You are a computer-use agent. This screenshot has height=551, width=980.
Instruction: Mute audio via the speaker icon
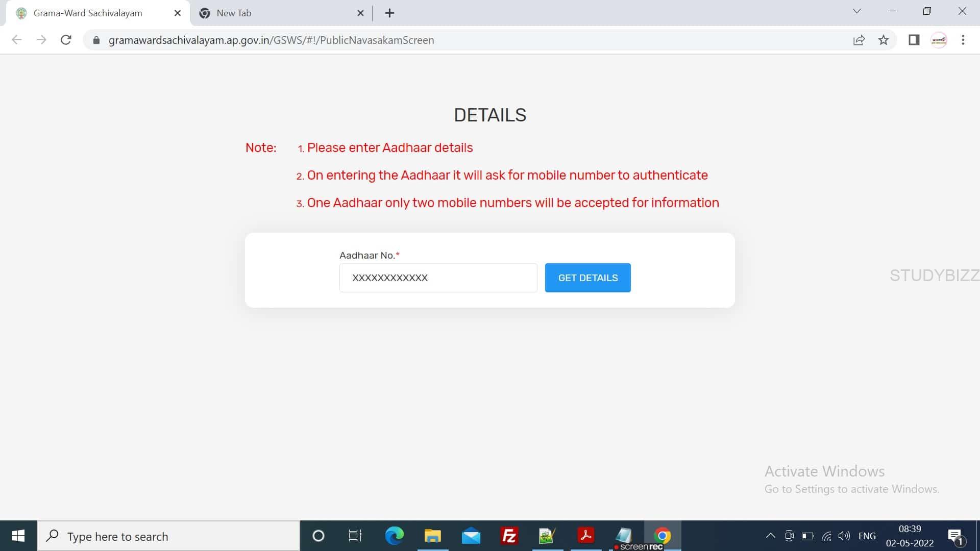(x=845, y=536)
